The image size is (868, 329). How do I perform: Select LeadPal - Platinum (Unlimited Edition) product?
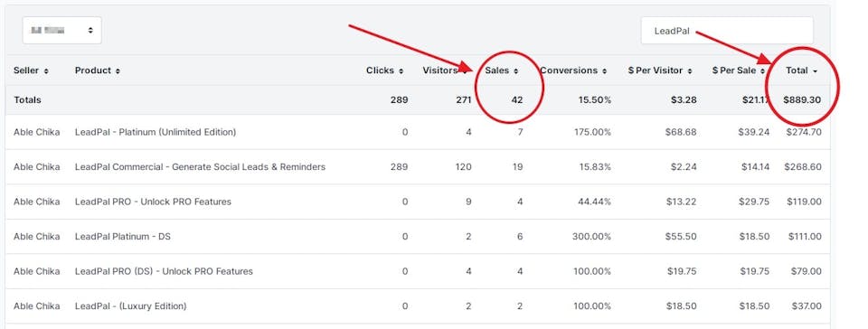(156, 132)
